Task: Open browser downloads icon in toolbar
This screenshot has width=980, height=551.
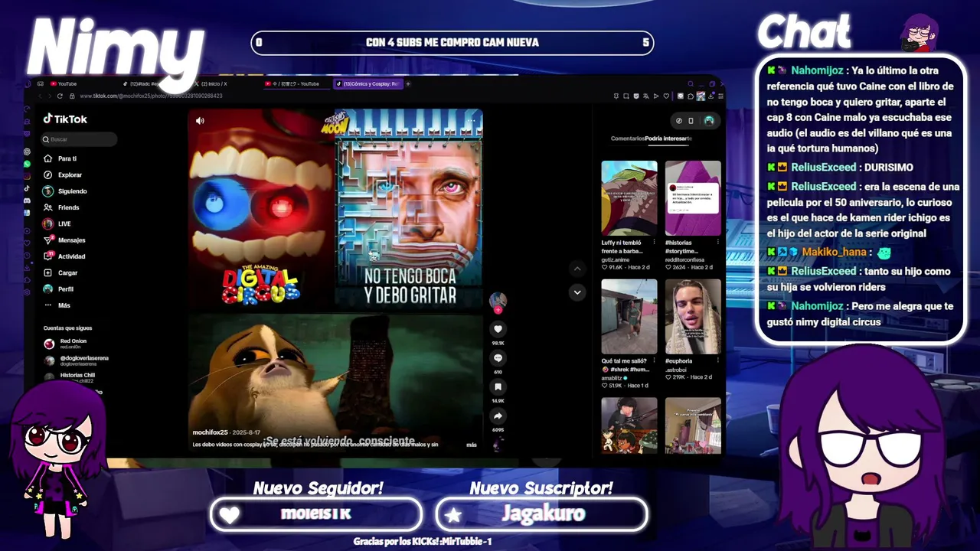Action: pos(712,96)
